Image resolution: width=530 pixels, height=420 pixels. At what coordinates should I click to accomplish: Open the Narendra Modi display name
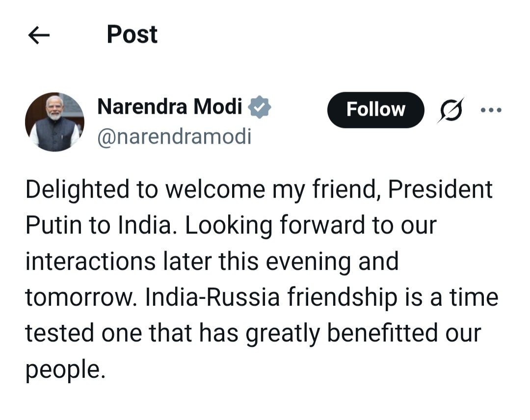tap(170, 106)
